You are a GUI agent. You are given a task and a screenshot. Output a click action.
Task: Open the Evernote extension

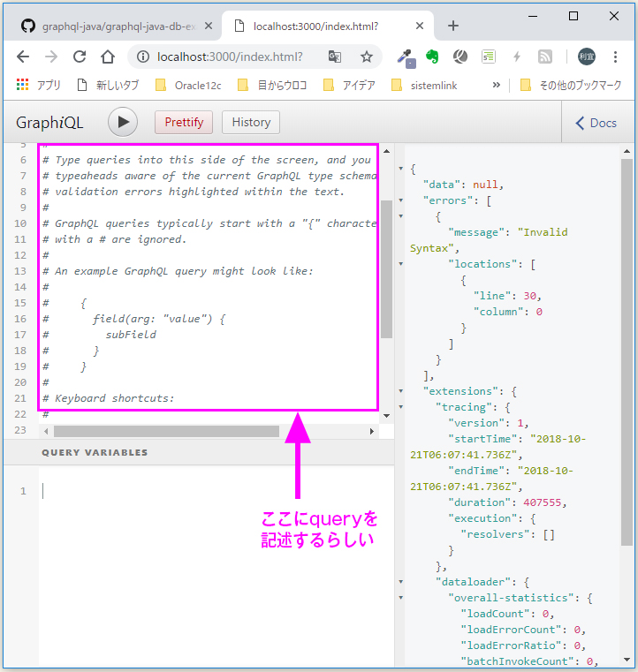(x=432, y=57)
